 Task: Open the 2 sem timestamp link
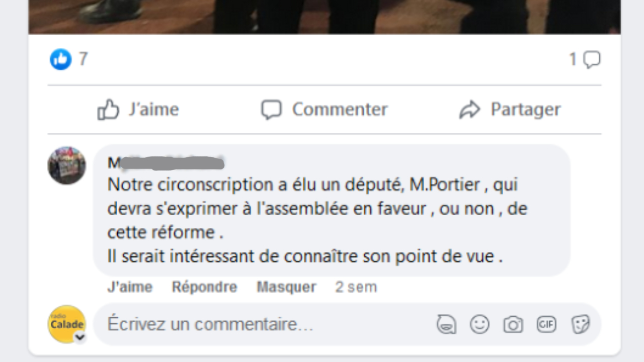pyautogui.click(x=356, y=287)
